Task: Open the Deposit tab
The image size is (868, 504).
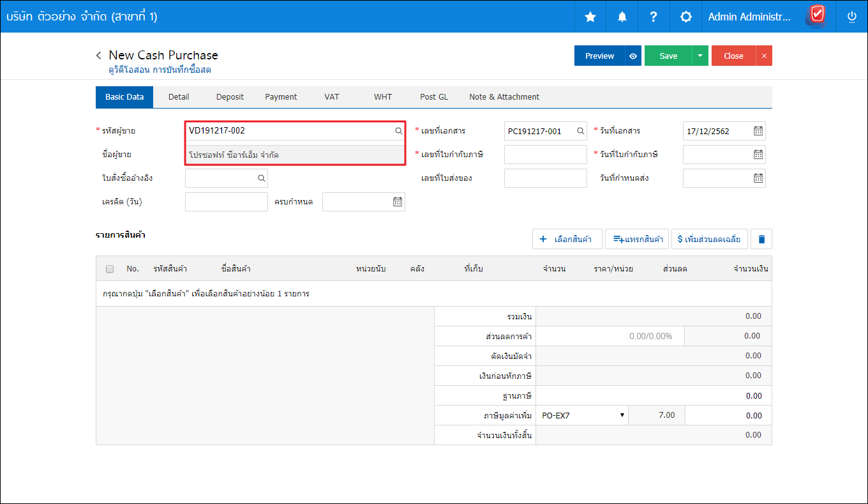Action: [230, 97]
